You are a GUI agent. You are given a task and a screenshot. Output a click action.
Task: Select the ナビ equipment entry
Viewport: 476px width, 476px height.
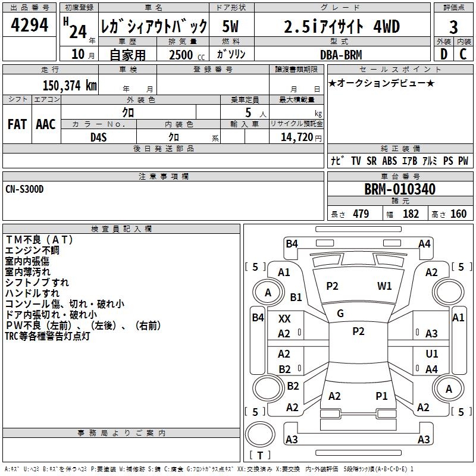click(x=337, y=161)
